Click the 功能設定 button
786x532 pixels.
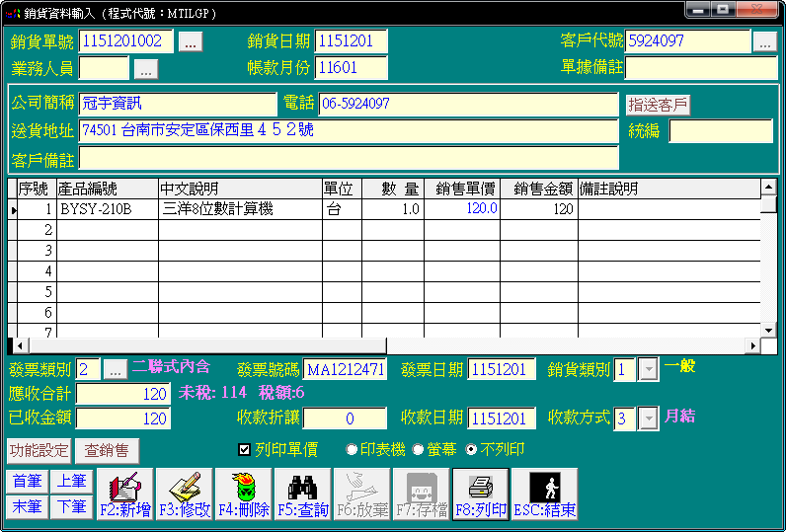(39, 451)
